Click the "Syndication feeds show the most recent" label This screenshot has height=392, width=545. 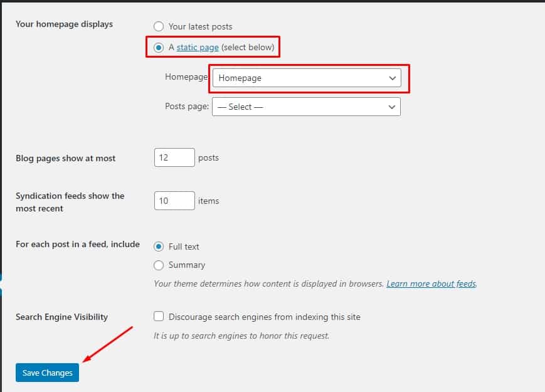tap(70, 202)
